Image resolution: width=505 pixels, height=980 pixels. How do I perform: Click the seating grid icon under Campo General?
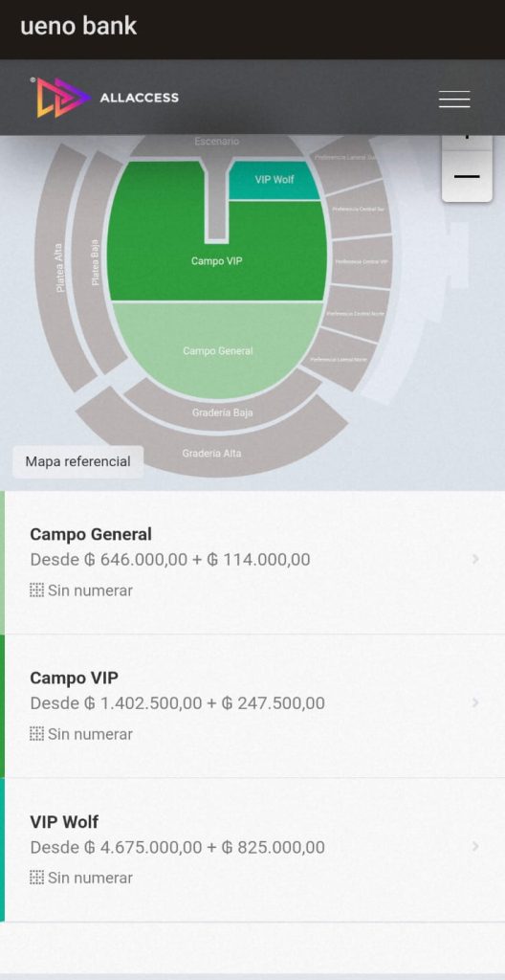tap(37, 590)
